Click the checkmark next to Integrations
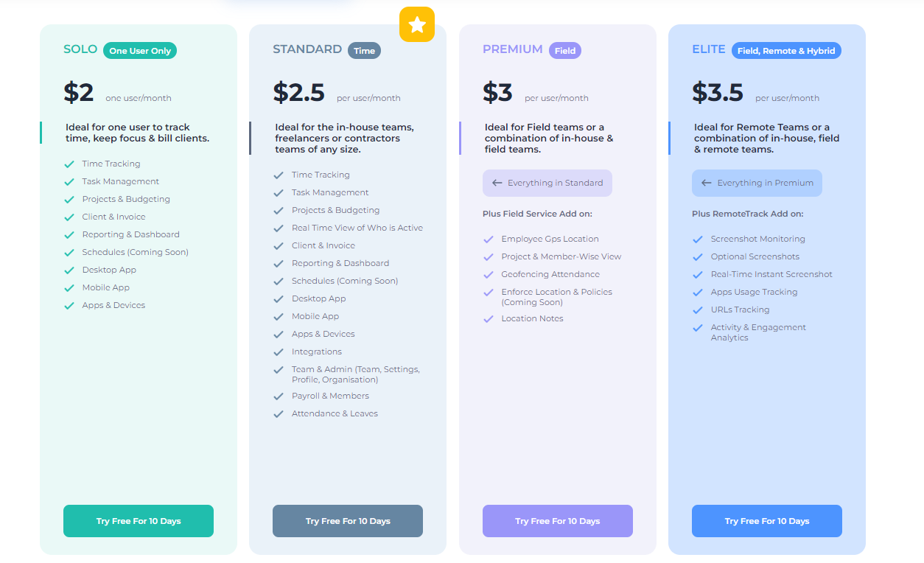This screenshot has width=924, height=563. 279,352
